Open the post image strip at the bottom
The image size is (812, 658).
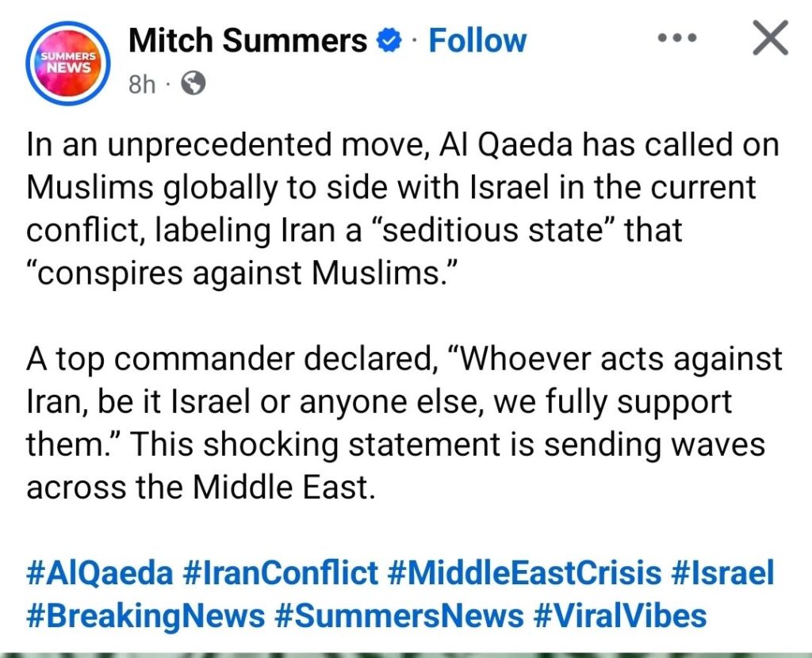[x=406, y=653]
